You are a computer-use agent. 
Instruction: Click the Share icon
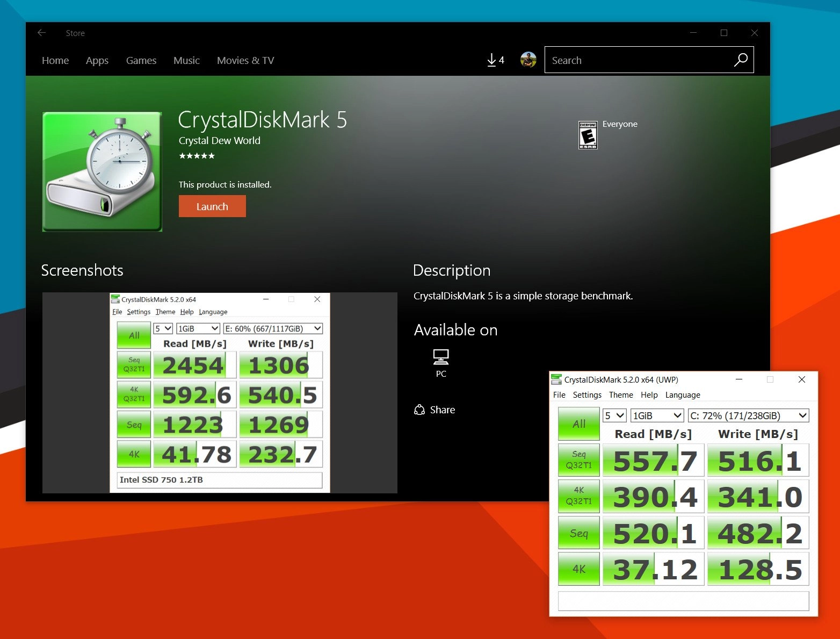point(419,410)
